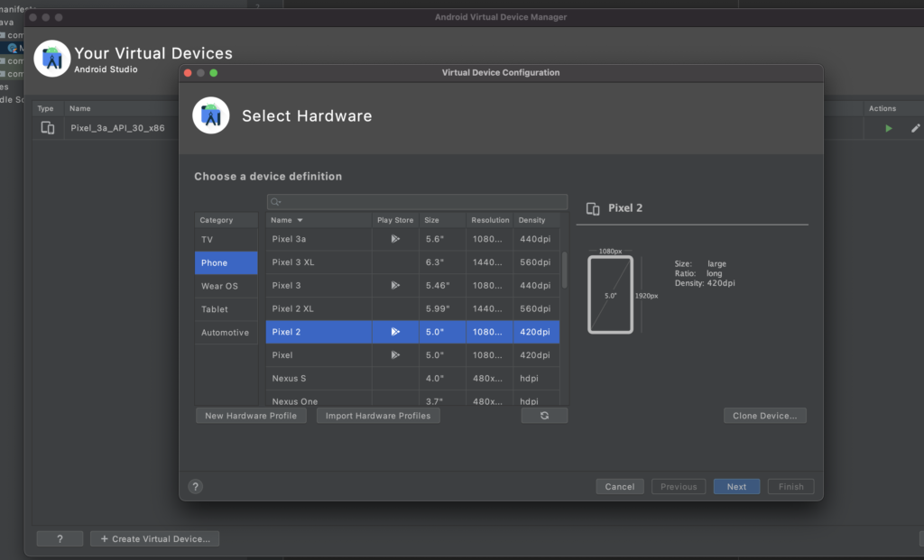The image size is (924, 560).
Task: Click the search magnifier icon in device search
Action: tap(275, 202)
